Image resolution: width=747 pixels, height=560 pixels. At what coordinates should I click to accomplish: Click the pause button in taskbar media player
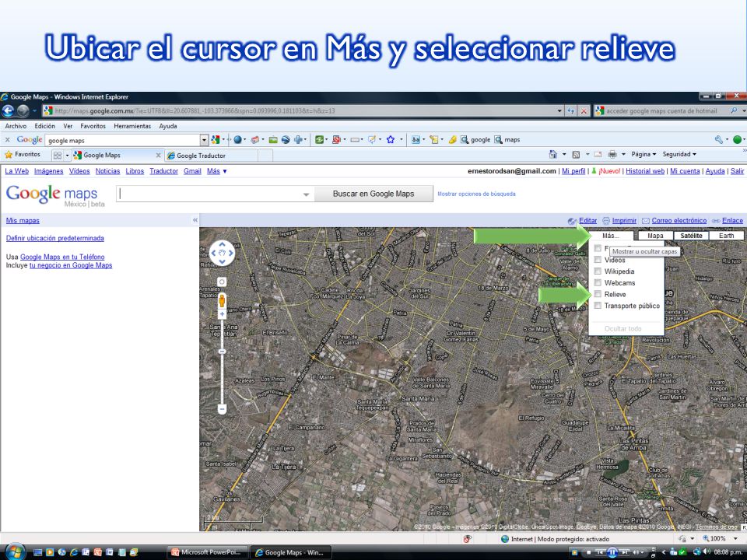(612, 552)
